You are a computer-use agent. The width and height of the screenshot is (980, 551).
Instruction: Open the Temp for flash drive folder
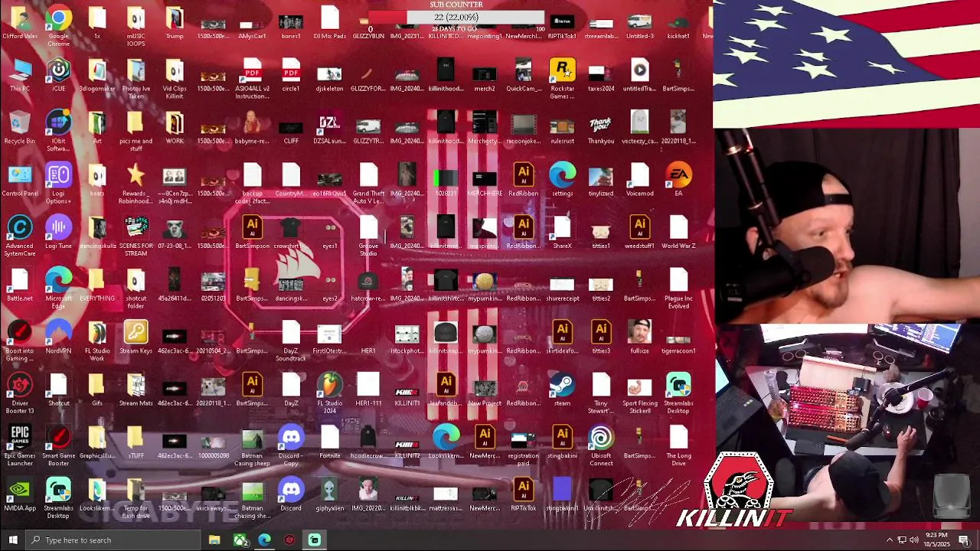click(x=136, y=498)
